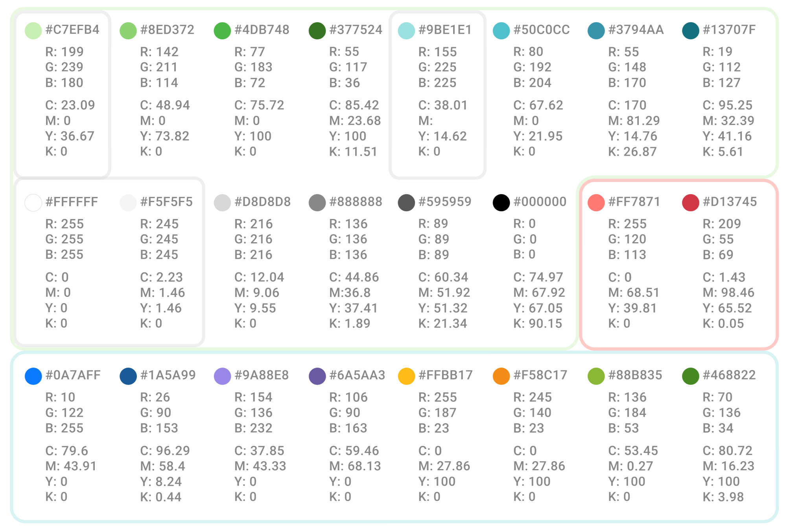Viewport: 789px width, 532px height.
Task: Pick the coral #FF7871 swatch
Action: [596, 203]
